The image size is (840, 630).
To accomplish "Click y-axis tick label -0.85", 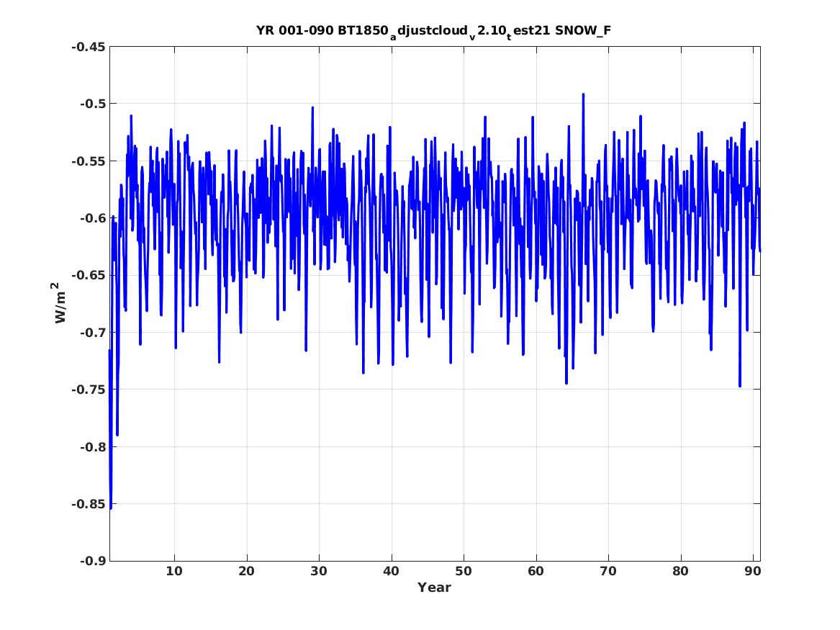I will (x=88, y=504).
